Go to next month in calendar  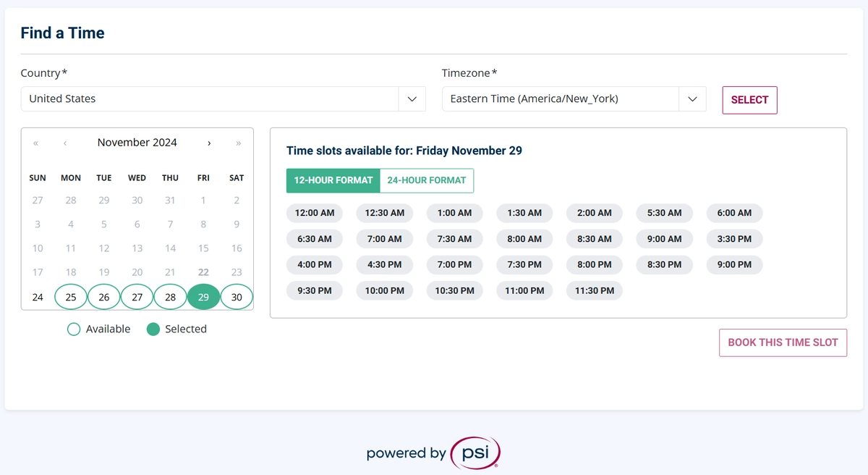coord(209,143)
